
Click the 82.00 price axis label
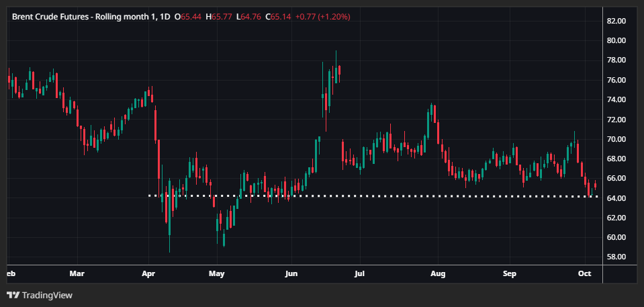click(616, 21)
